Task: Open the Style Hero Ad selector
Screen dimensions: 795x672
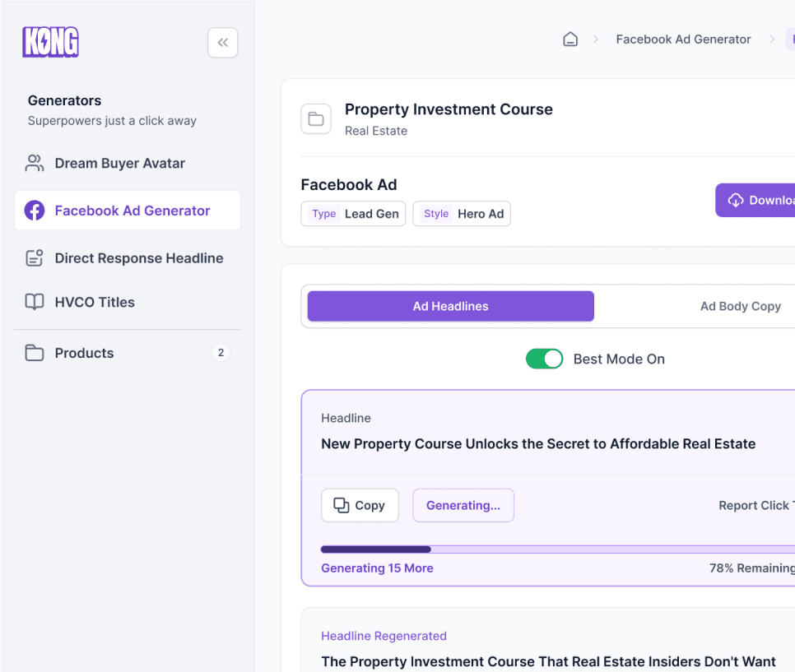Action: point(462,214)
